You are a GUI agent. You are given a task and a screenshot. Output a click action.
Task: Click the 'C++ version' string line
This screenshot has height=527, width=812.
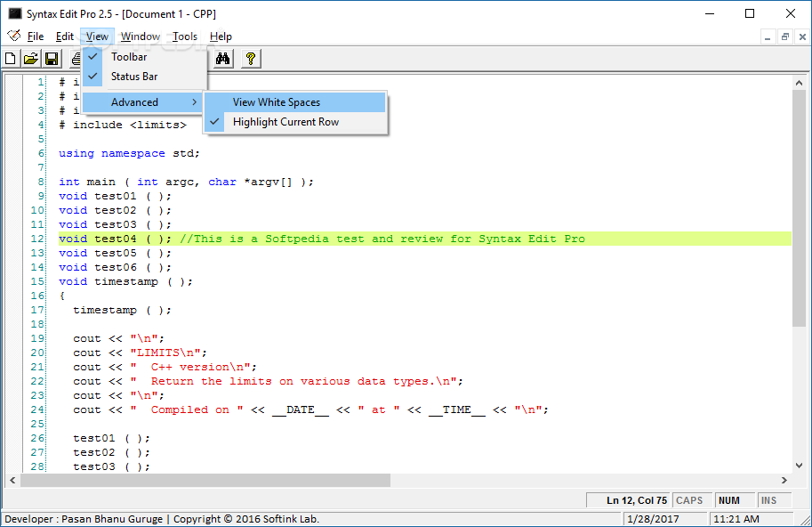[x=165, y=367]
